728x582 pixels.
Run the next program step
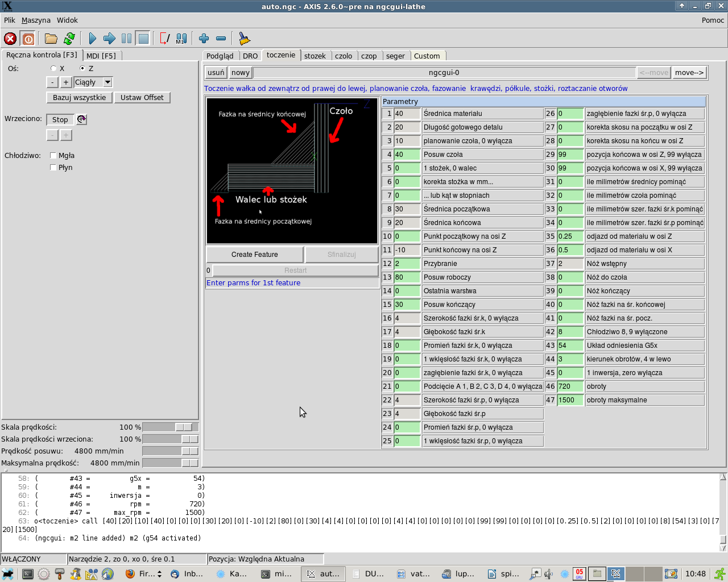109,39
